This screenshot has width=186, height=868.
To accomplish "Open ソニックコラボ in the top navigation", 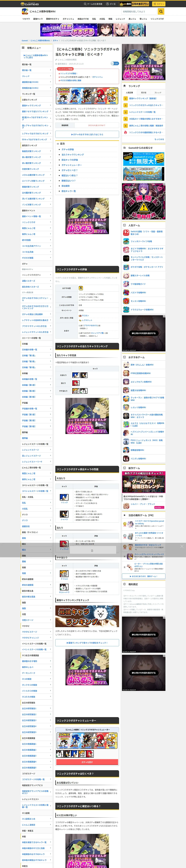I will 157,19.
